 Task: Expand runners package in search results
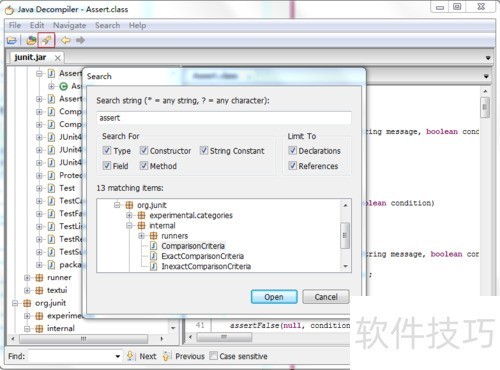[141, 236]
